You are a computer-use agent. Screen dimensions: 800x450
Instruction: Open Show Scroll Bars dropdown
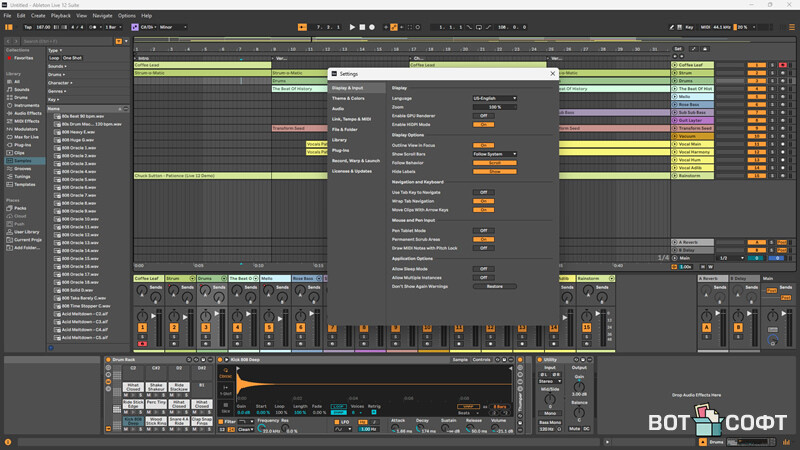495,154
